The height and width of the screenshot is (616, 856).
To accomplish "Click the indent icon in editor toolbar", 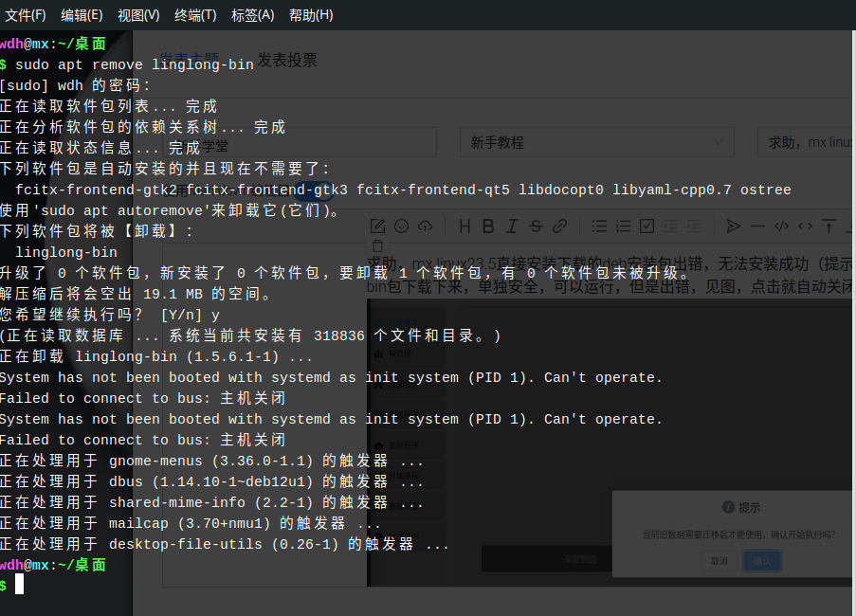I will click(x=695, y=226).
